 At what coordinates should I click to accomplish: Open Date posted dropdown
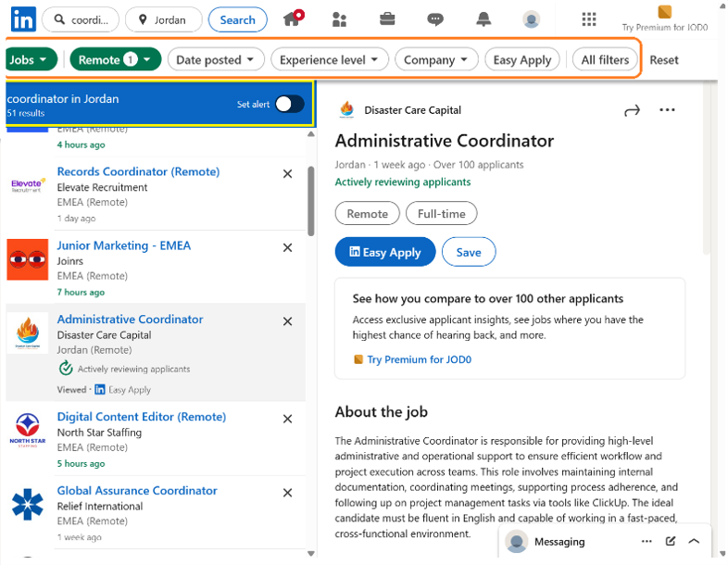(216, 60)
